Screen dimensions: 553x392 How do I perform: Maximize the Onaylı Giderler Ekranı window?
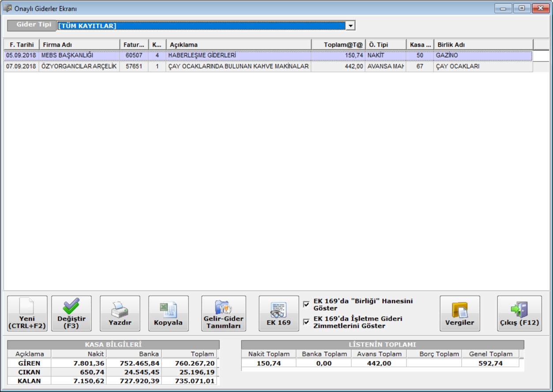pyautogui.click(x=522, y=8)
